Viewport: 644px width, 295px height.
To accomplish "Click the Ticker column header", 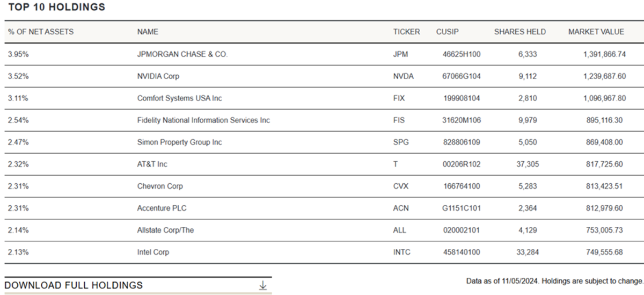I will [x=406, y=32].
